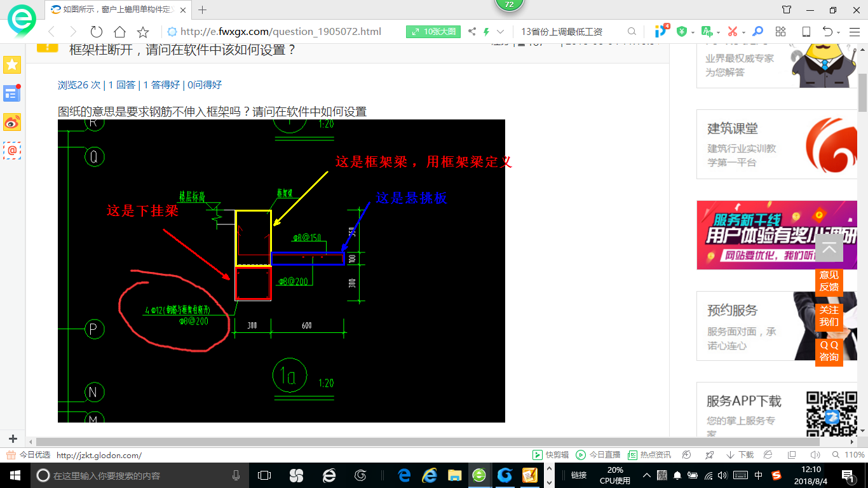The width and height of the screenshot is (868, 488).
Task: Reload the current page
Action: [x=97, y=32]
